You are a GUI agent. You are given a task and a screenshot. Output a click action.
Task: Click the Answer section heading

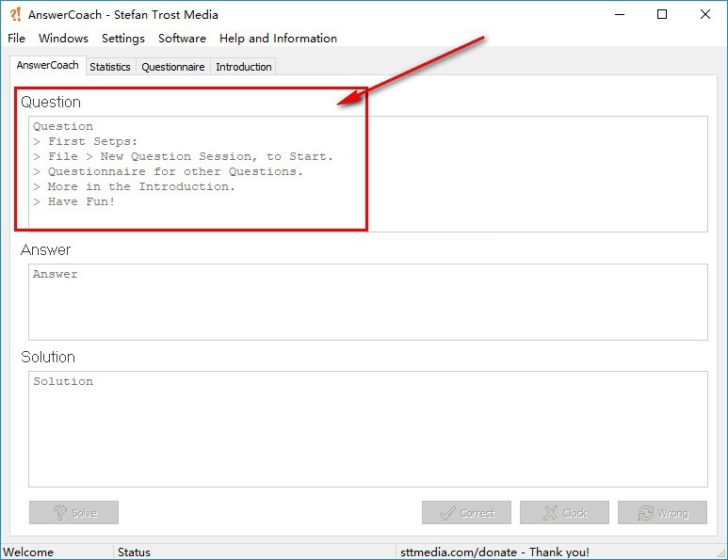(45, 249)
